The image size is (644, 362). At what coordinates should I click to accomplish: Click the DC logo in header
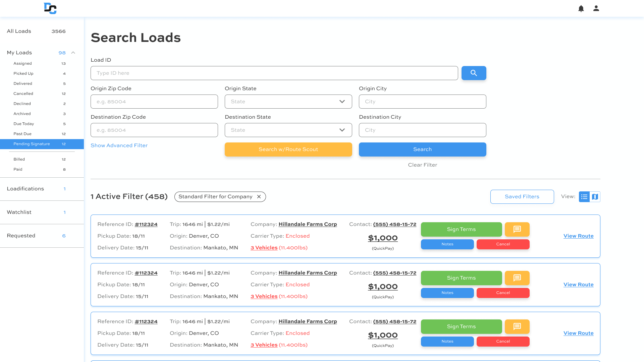pos(50,8)
